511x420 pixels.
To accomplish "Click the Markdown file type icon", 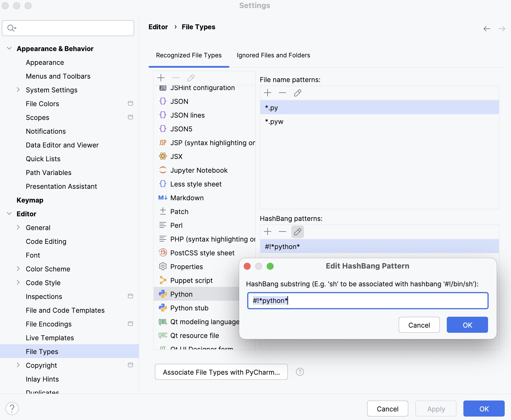I will (x=163, y=198).
